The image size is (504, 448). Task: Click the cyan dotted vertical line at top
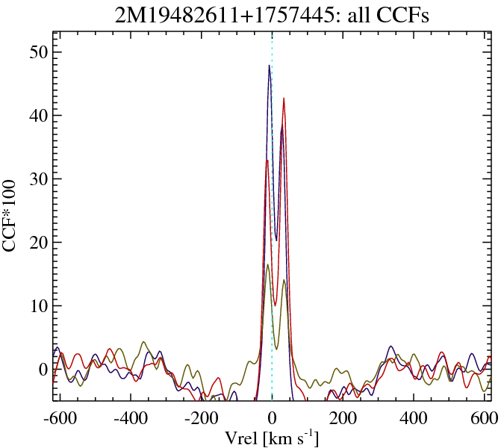point(272,37)
